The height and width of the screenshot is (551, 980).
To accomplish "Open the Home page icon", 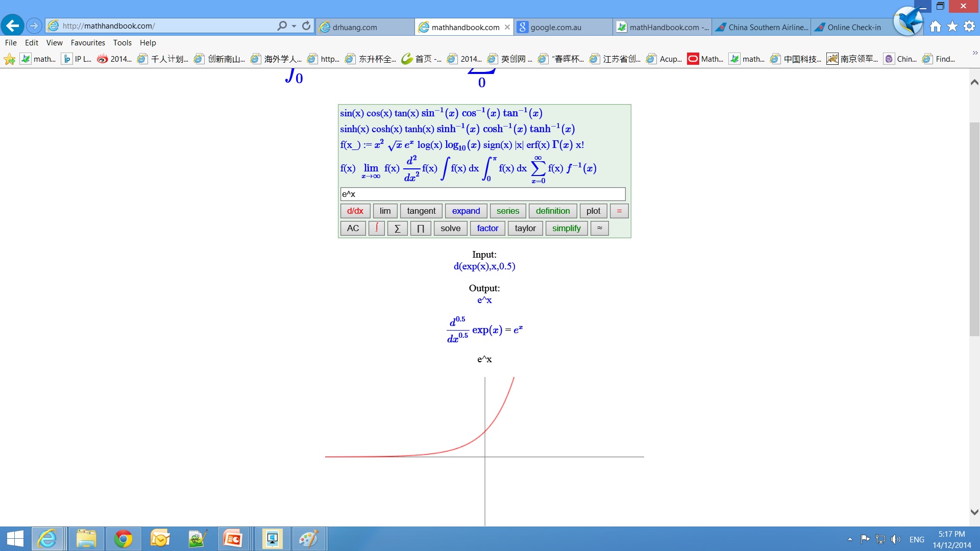I will coord(935,27).
